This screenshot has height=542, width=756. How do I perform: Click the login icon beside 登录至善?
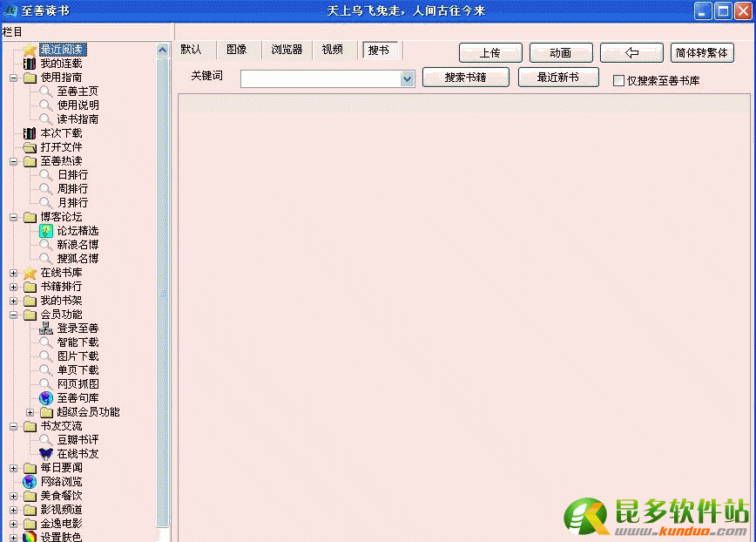[x=46, y=329]
